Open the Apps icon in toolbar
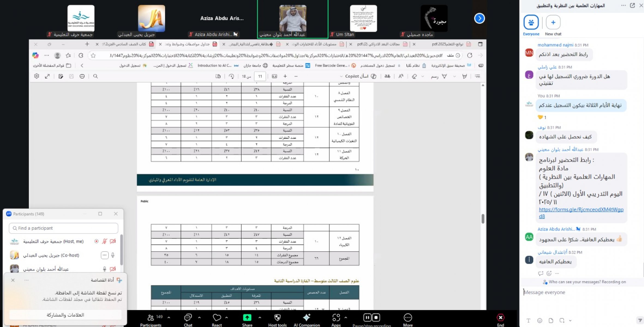Image resolution: width=644 pixels, height=327 pixels. 336,317
